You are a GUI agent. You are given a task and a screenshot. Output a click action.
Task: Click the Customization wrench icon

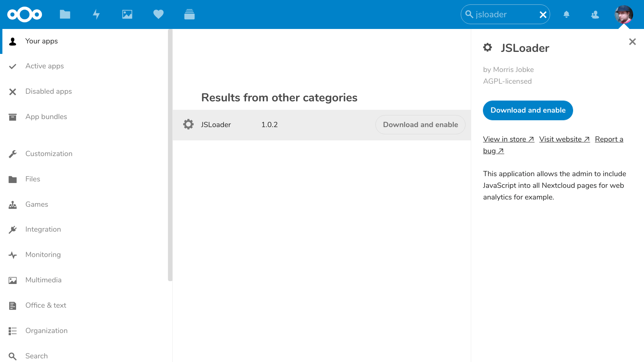[x=13, y=154]
